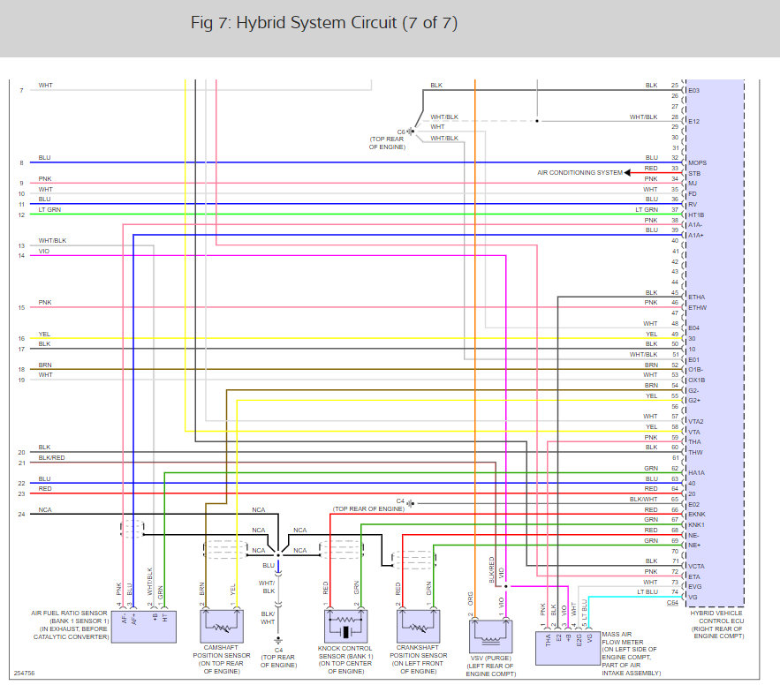Select the STB terminal label
Viewport: 780px width, 700px height.
click(x=694, y=174)
